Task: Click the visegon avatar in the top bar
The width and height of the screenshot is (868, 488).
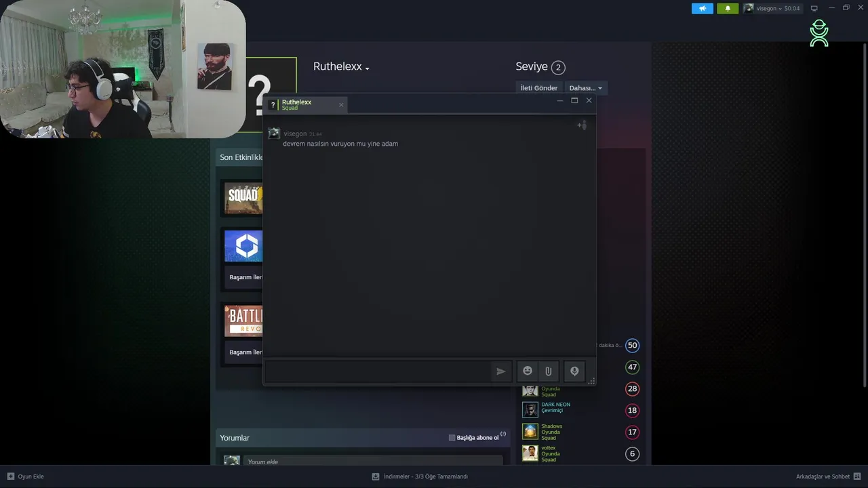Action: point(749,8)
